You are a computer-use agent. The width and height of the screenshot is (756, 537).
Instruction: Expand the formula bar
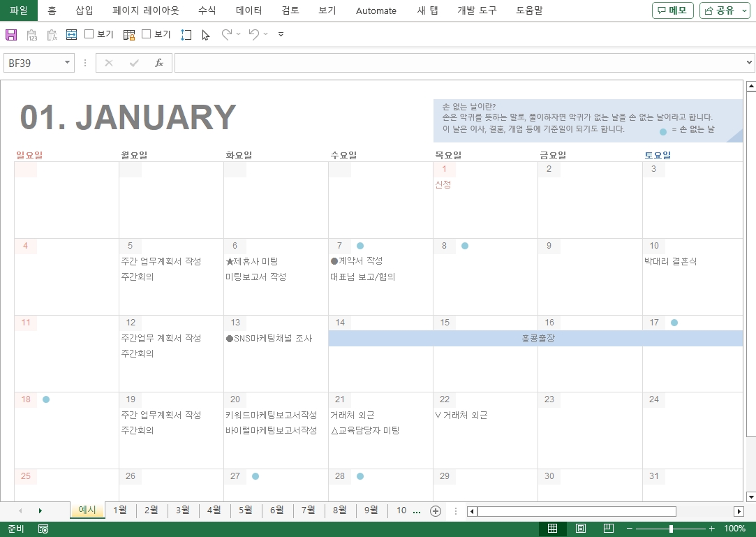click(x=749, y=63)
